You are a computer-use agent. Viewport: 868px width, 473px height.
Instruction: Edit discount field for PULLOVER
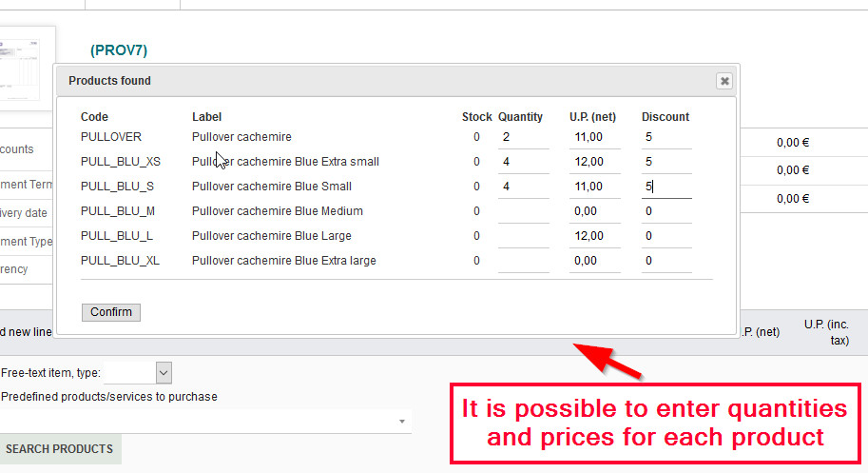pyautogui.click(x=665, y=137)
